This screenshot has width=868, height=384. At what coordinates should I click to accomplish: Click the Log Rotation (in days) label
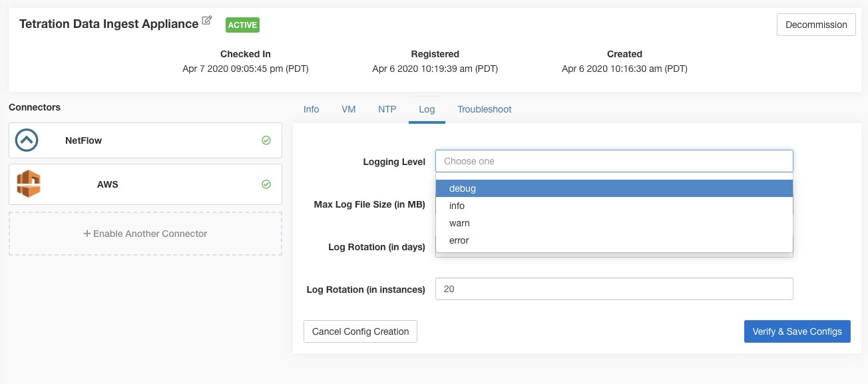[377, 247]
